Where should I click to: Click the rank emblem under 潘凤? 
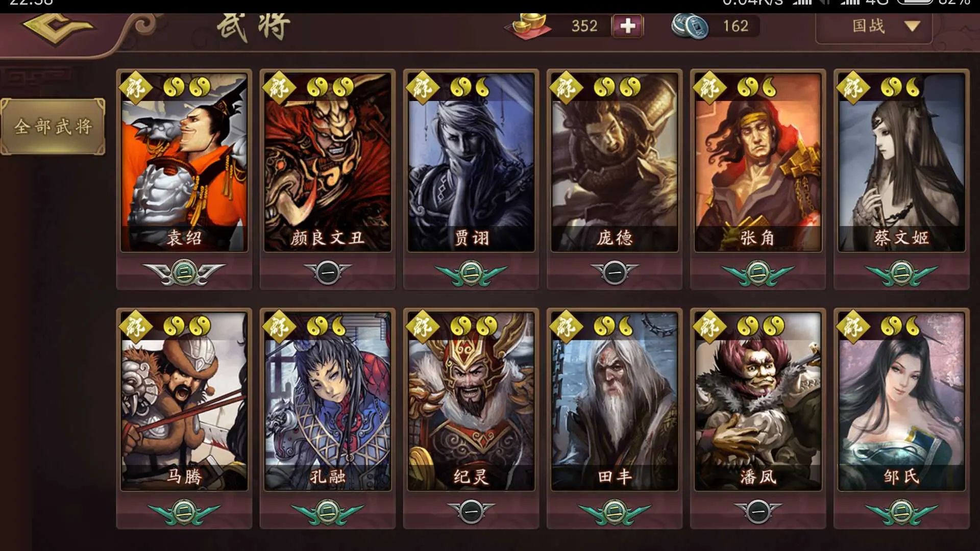tap(758, 511)
